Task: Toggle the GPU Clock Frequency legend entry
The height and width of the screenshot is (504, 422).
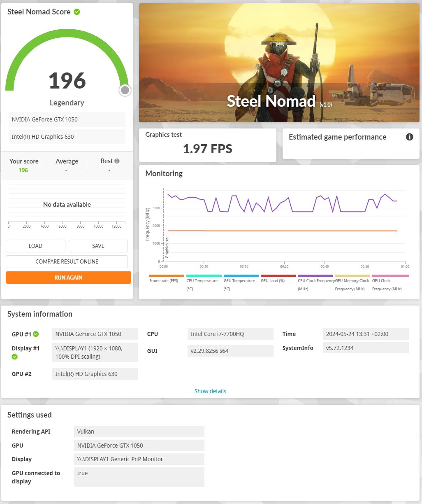Action: click(x=390, y=283)
